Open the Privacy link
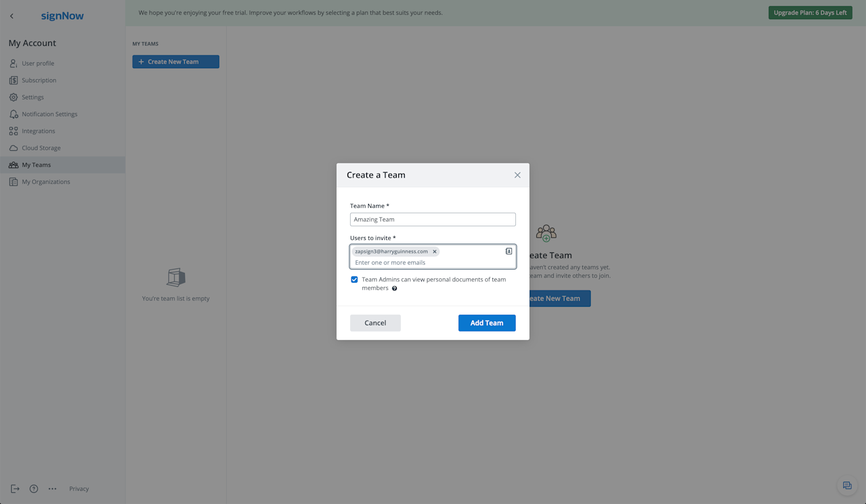This screenshot has width=866, height=504. click(x=79, y=489)
